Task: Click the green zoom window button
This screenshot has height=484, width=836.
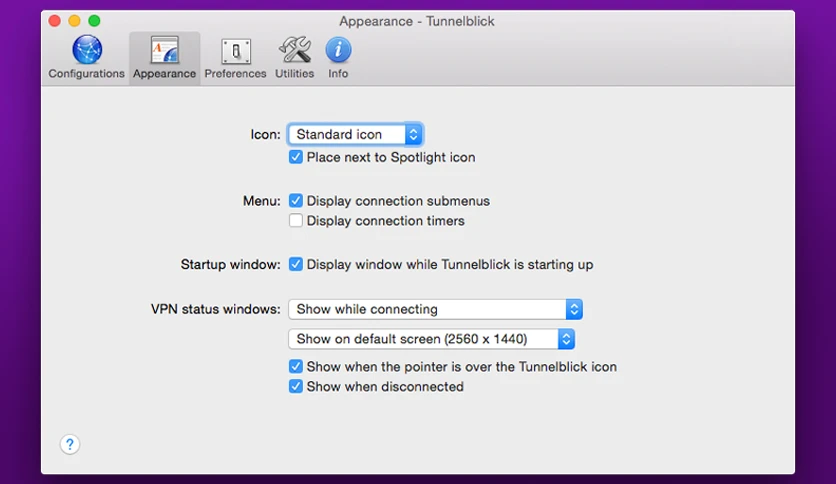Action: (94, 21)
